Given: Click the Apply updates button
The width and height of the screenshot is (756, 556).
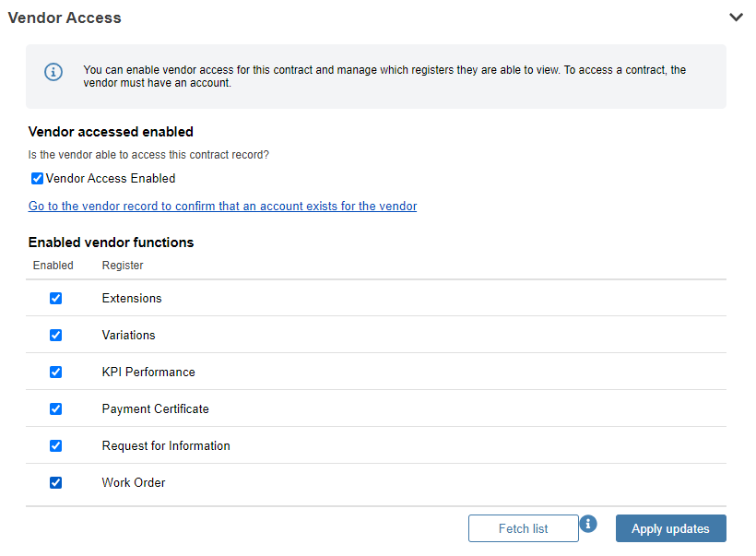Looking at the screenshot, I should [670, 528].
